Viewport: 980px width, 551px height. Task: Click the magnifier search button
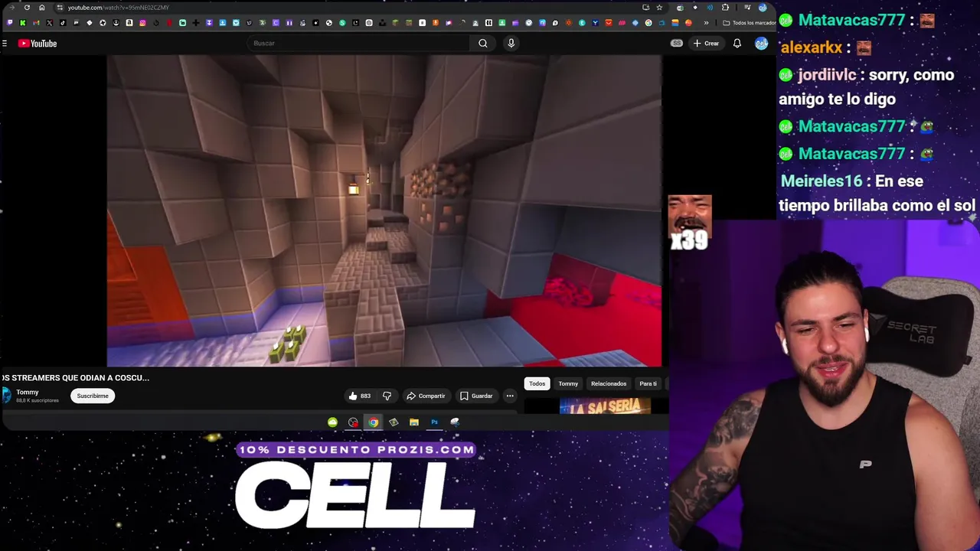click(482, 44)
